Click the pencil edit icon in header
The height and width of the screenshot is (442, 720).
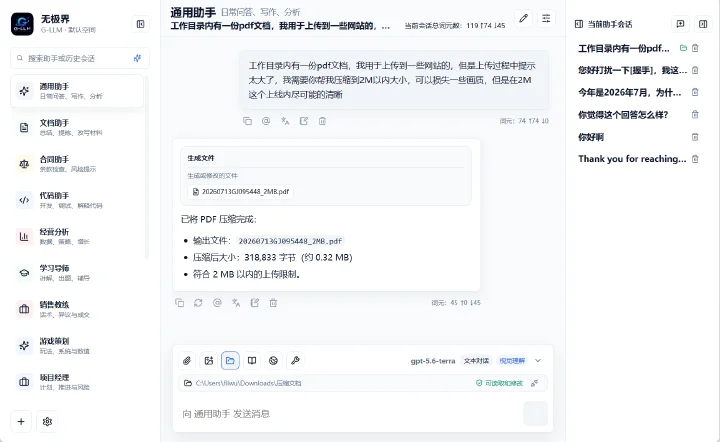[x=523, y=18]
